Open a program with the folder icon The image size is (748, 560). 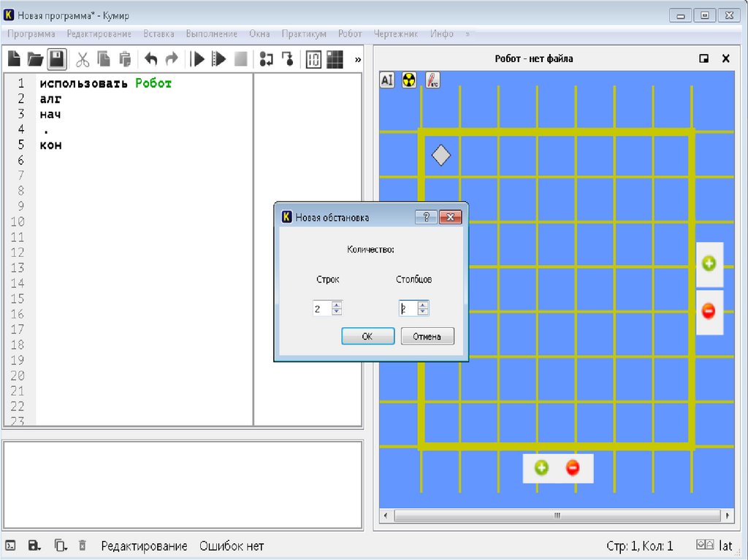[x=35, y=59]
